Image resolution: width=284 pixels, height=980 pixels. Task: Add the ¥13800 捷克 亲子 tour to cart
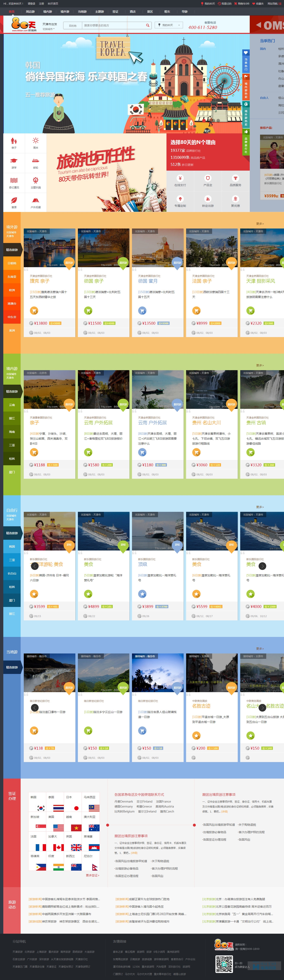(x=34, y=311)
